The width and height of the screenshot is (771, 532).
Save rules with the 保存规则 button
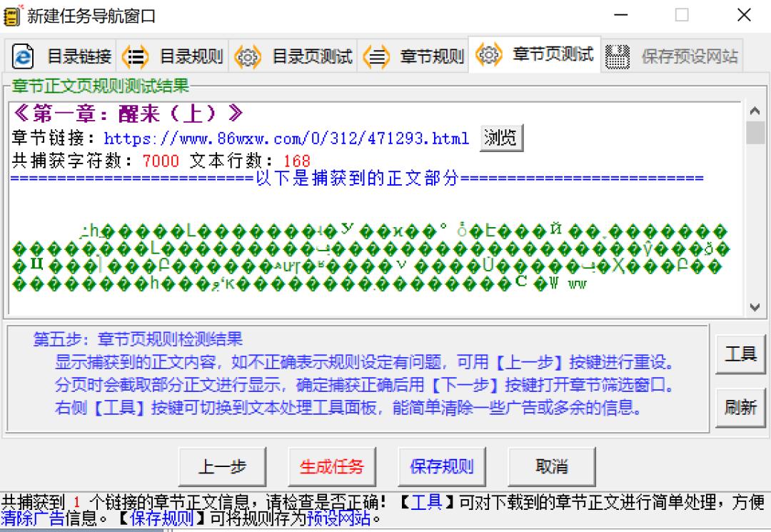[x=443, y=466]
